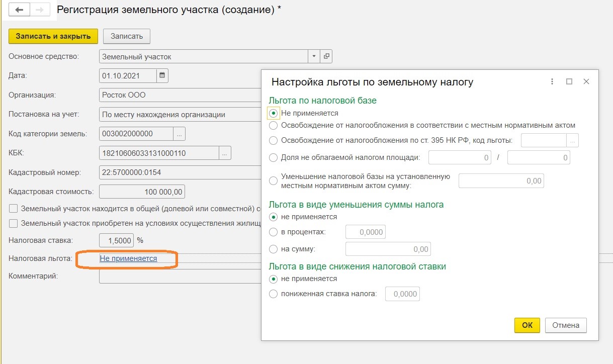The width and height of the screenshot is (613, 364).
Task: Select 'Доля не облагаемой налогом площади' option
Action: 273,157
